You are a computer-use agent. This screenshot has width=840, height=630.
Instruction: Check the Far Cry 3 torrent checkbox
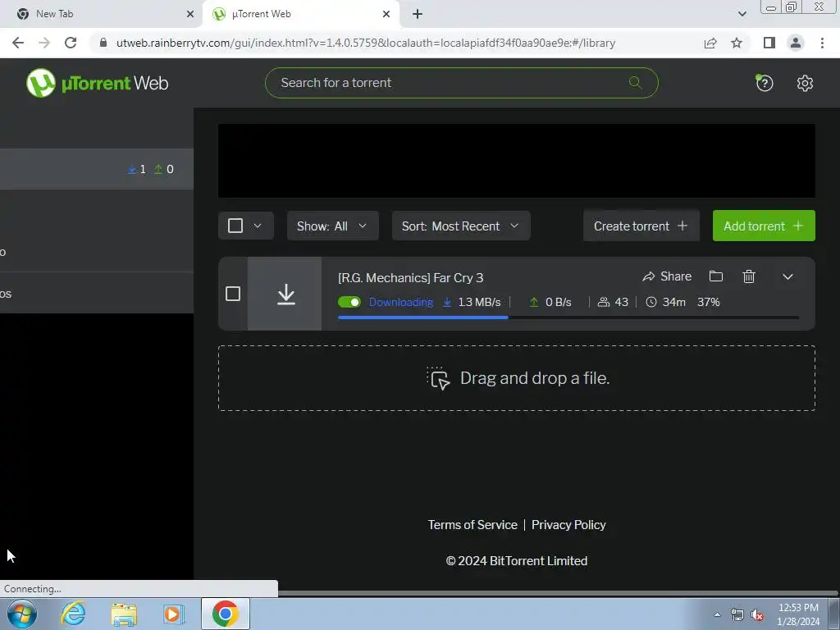click(233, 294)
